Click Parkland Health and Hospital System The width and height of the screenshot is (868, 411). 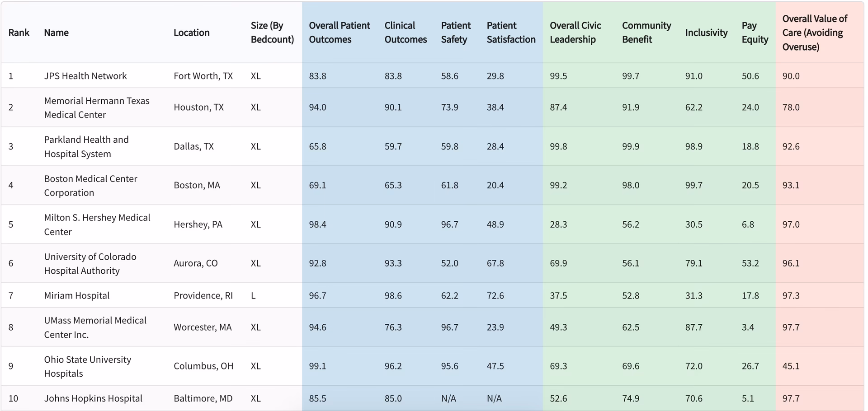[x=86, y=146]
